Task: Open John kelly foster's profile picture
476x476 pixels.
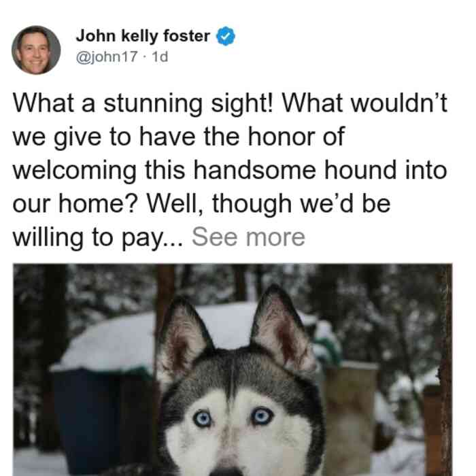Action: pyautogui.click(x=36, y=50)
